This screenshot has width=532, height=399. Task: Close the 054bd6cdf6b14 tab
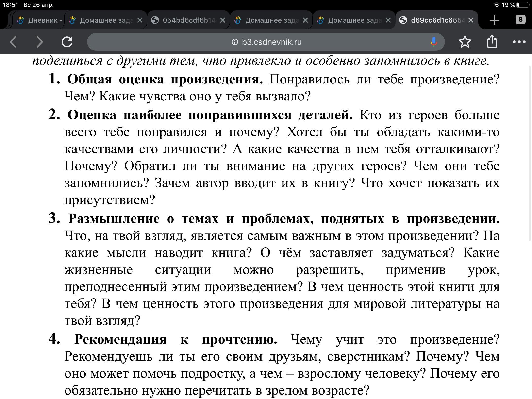point(222,20)
